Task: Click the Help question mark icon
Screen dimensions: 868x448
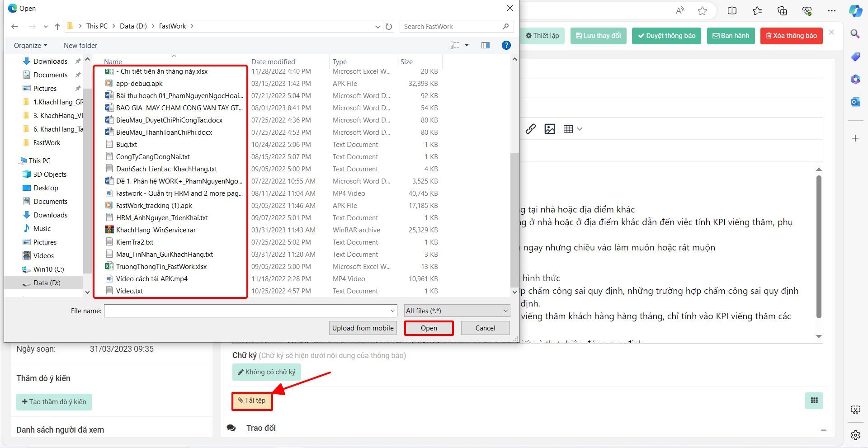Action: pyautogui.click(x=506, y=45)
